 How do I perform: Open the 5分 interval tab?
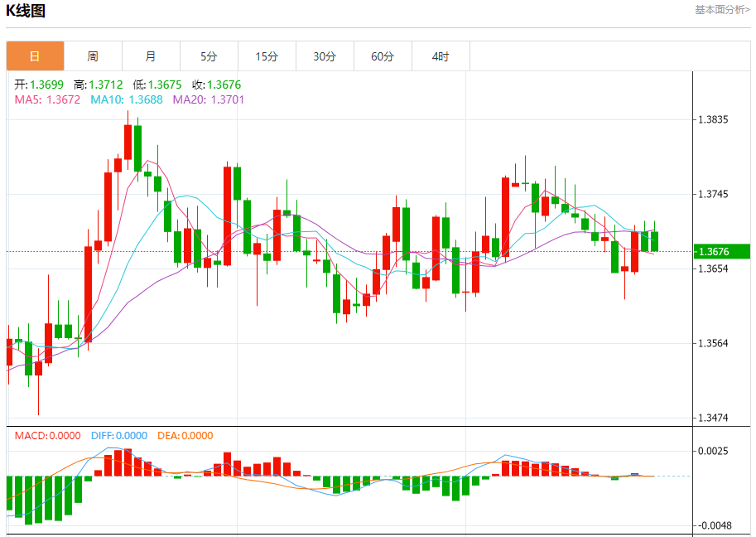(x=209, y=56)
